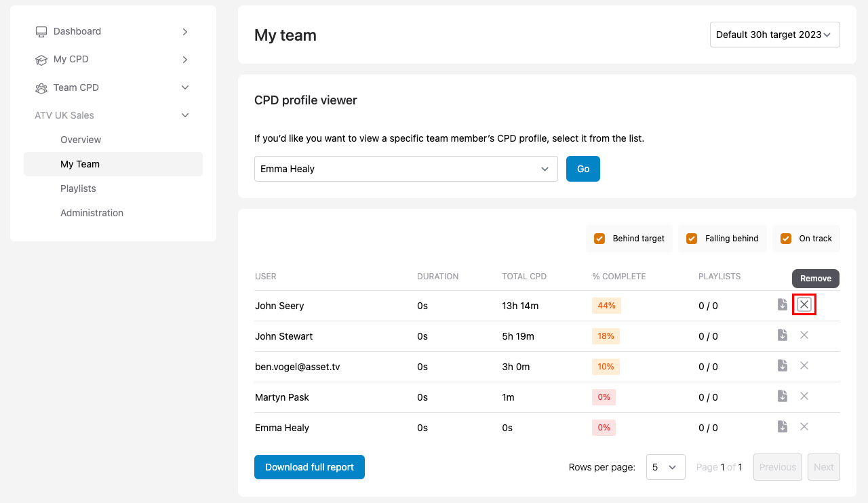This screenshot has height=503, width=868.
Task: Open the rows per page dropdown
Action: click(665, 467)
